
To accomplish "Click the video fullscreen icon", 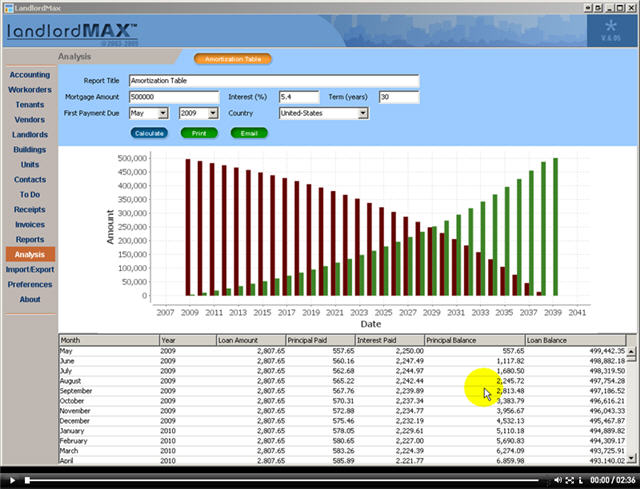I will click(x=570, y=480).
